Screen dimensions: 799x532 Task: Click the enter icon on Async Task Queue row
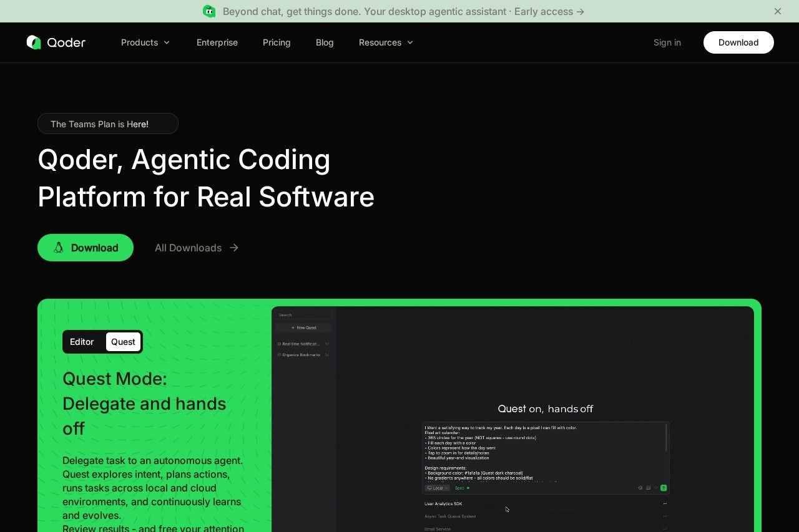click(x=665, y=516)
